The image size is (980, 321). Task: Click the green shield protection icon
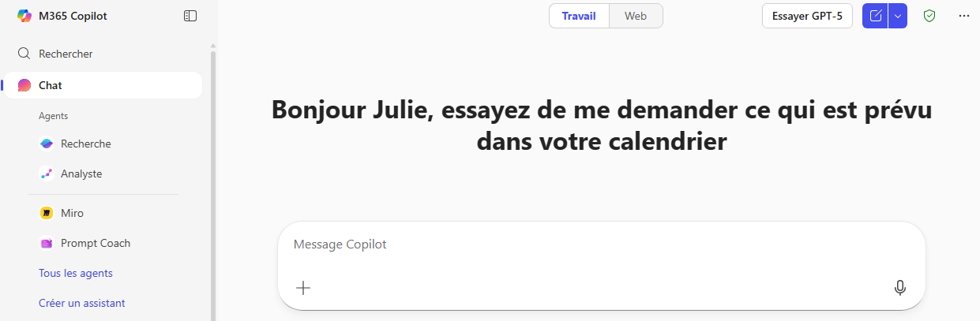point(929,16)
